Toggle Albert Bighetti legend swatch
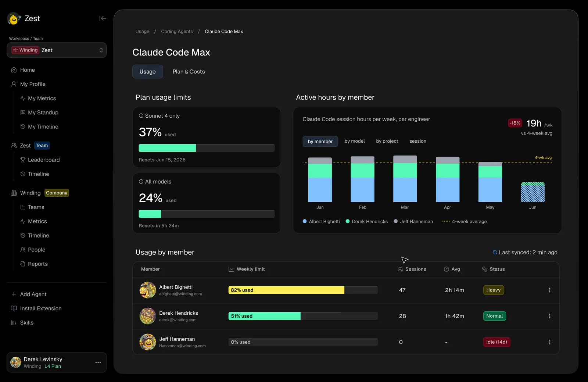 pyautogui.click(x=305, y=221)
